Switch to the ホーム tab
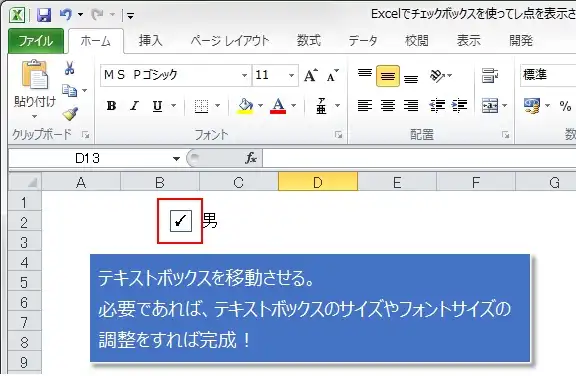This screenshot has width=576, height=376. 96,40
